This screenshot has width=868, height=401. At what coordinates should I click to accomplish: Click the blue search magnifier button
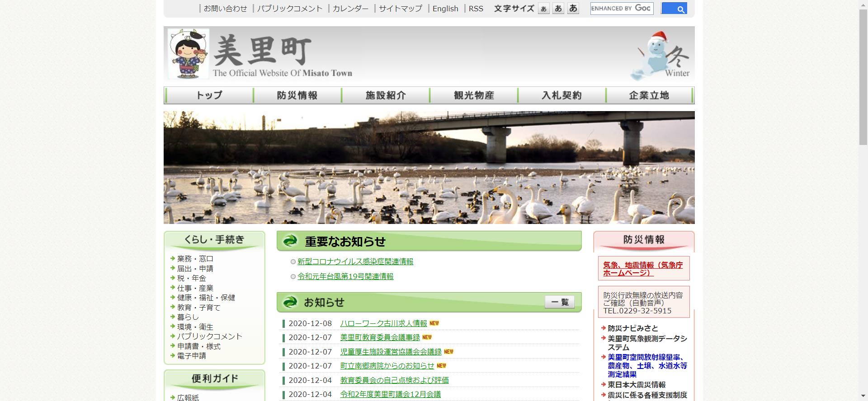click(674, 9)
